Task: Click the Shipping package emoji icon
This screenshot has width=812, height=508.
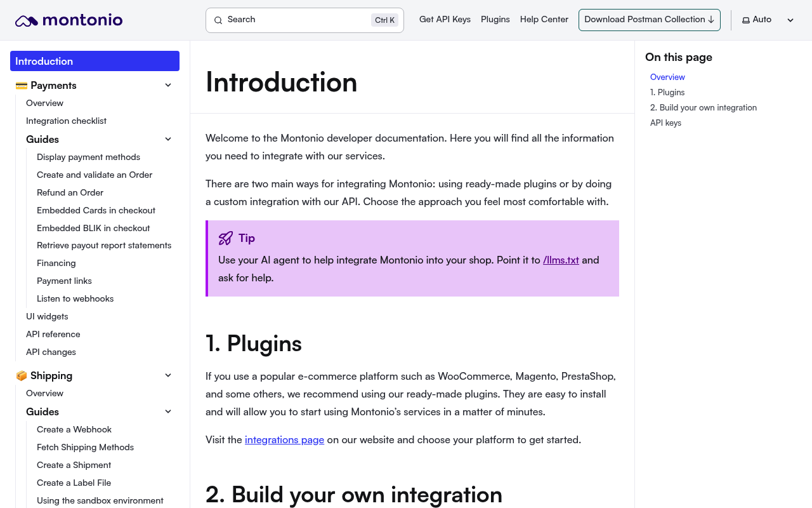Action: click(x=22, y=376)
